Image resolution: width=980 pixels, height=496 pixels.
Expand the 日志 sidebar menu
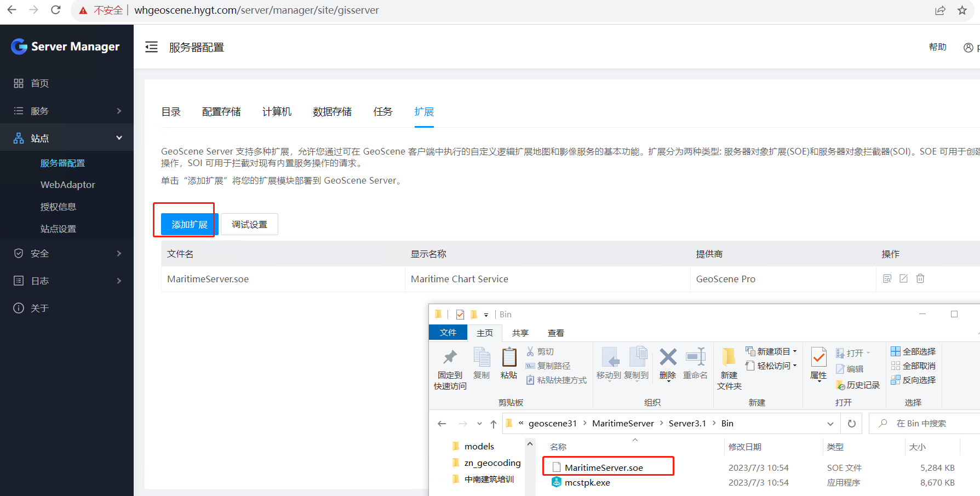tap(67, 281)
